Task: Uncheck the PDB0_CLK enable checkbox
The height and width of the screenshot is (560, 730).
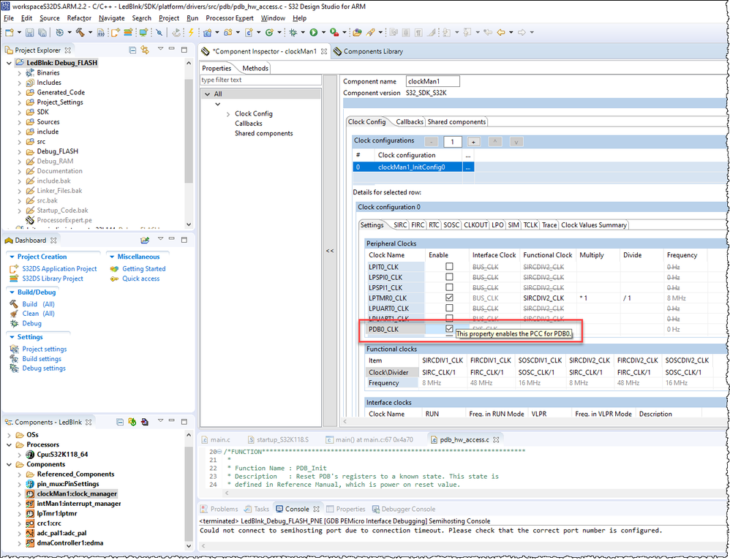Action: (449, 329)
